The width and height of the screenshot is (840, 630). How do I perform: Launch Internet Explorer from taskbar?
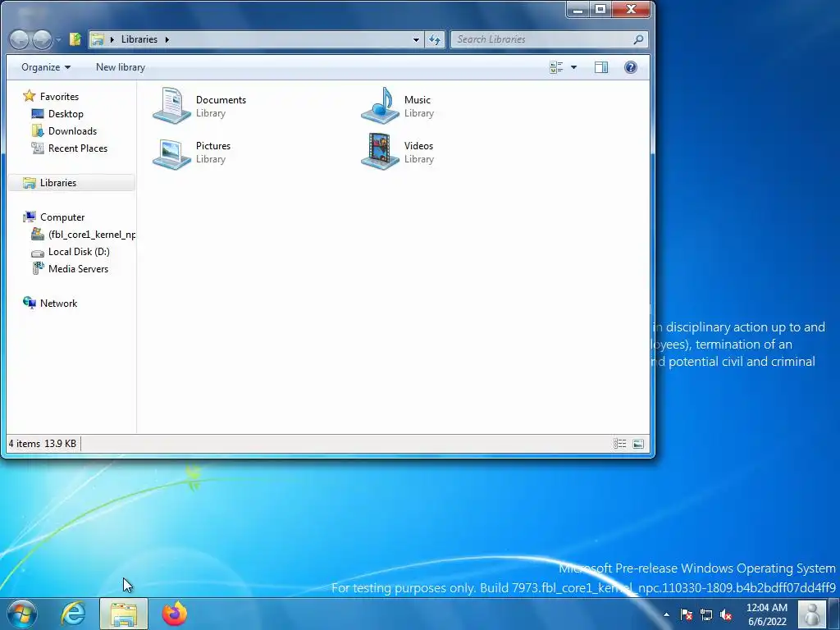(73, 614)
